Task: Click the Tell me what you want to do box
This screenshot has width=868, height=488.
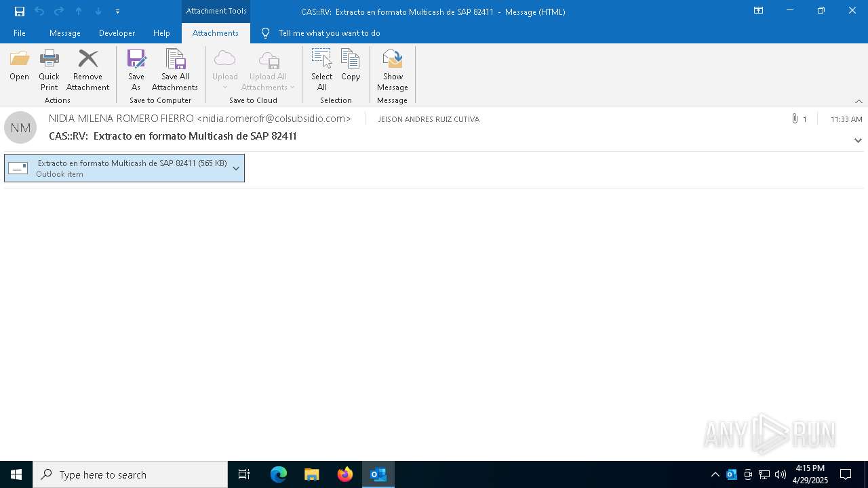Action: pyautogui.click(x=329, y=33)
